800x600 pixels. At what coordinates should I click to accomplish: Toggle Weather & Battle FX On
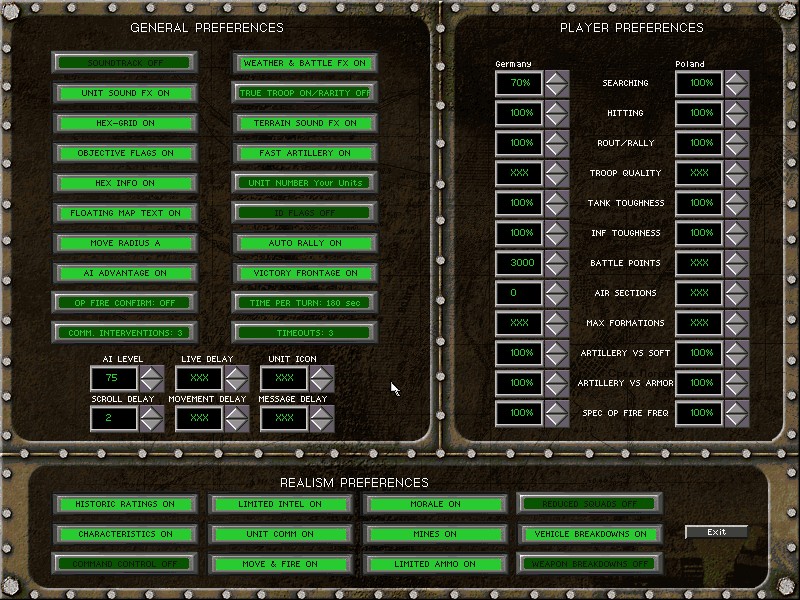click(305, 63)
